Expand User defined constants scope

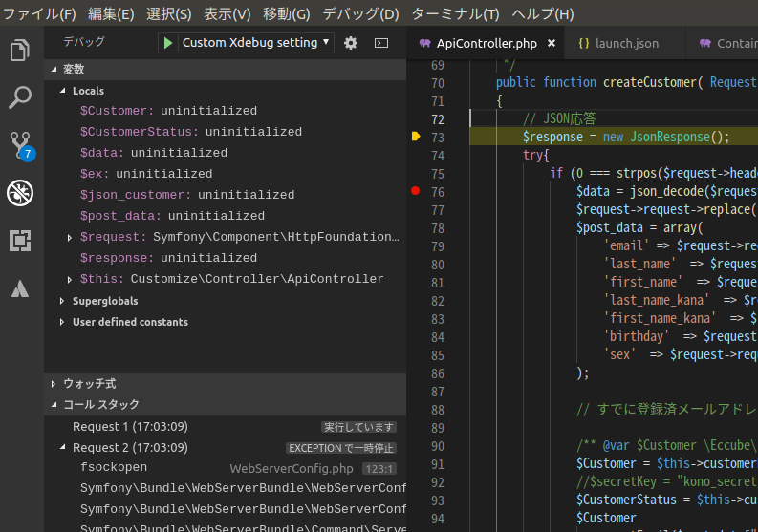(x=62, y=322)
